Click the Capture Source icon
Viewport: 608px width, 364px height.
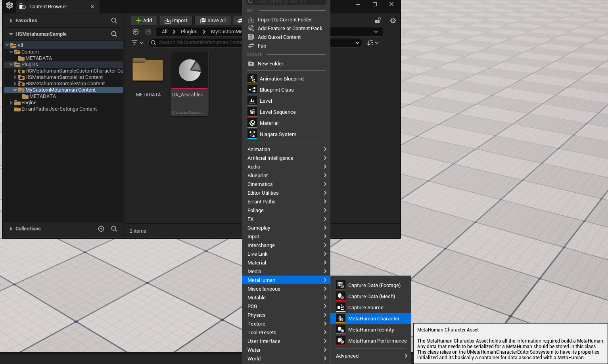tap(341, 307)
